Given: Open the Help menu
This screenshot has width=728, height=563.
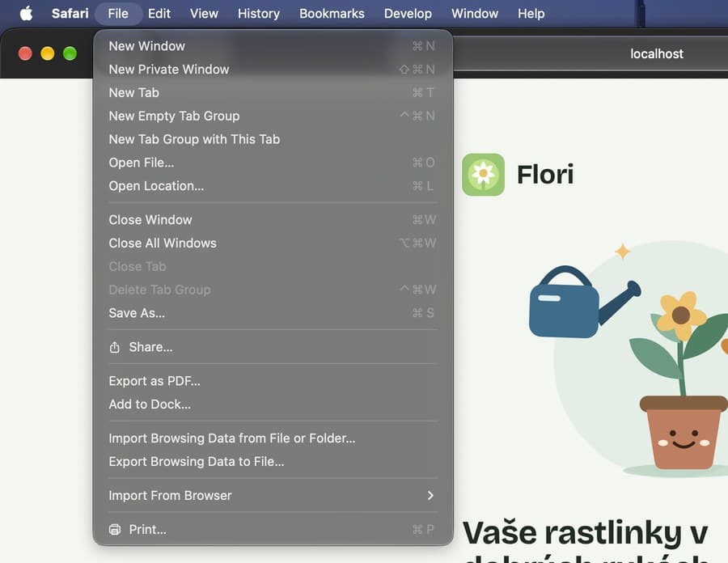Looking at the screenshot, I should pyautogui.click(x=531, y=14).
